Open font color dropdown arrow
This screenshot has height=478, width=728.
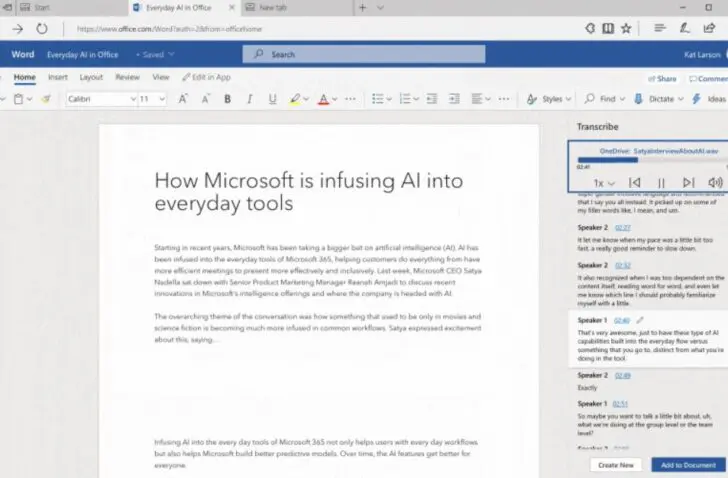click(x=335, y=99)
